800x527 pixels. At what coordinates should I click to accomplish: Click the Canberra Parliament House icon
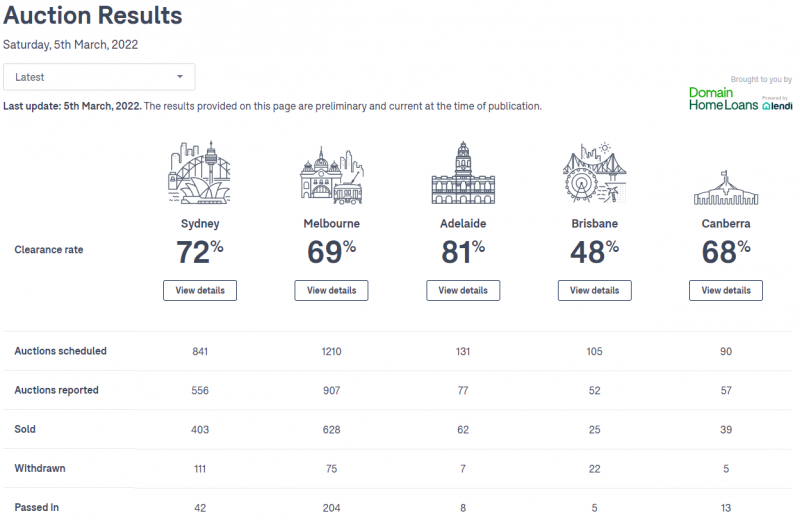[x=726, y=187]
